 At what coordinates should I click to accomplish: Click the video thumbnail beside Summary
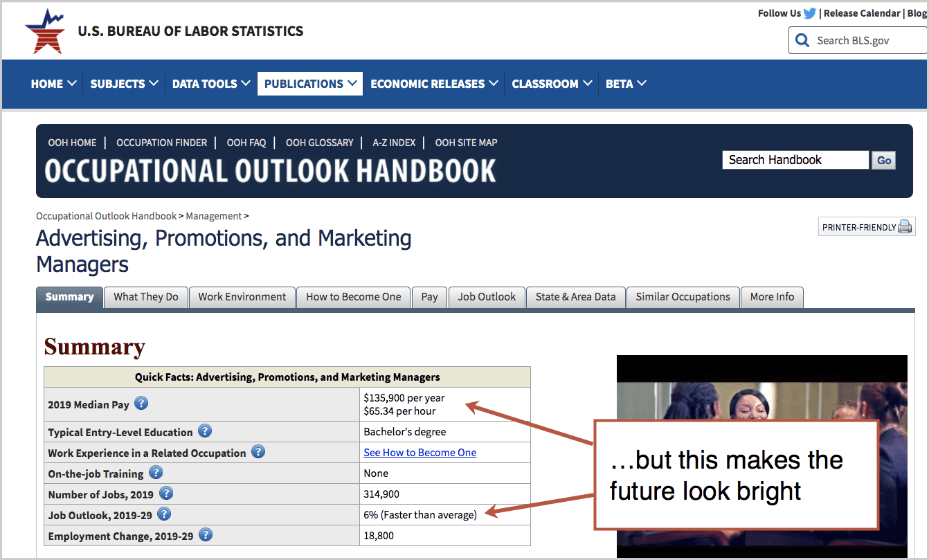761,457
